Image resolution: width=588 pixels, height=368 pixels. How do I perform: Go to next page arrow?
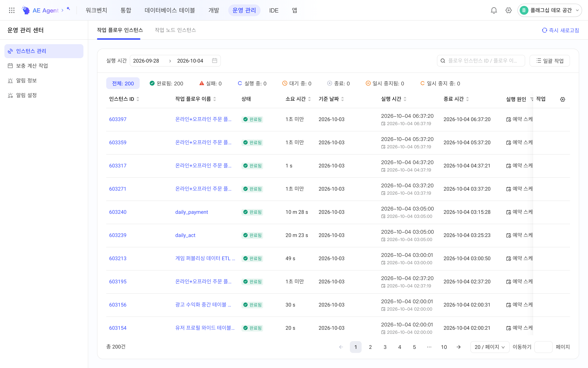click(458, 347)
